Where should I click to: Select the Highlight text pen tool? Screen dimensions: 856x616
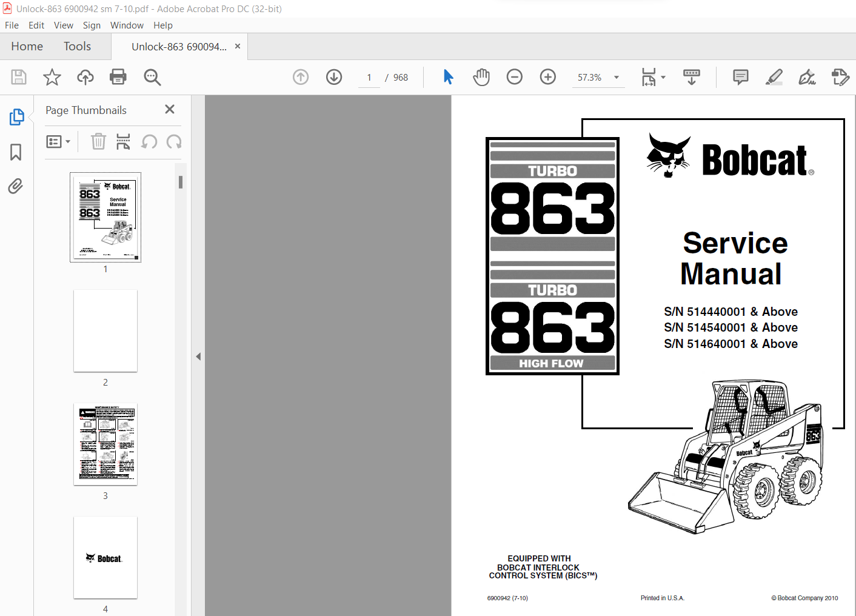pyautogui.click(x=774, y=77)
